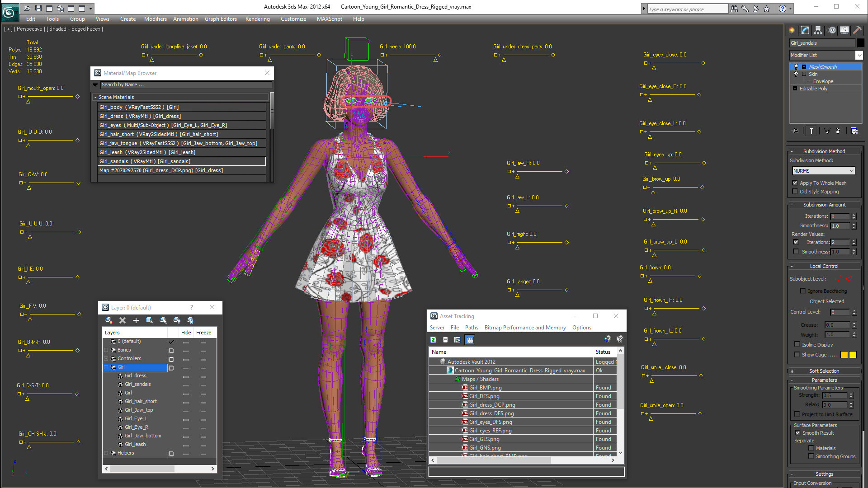Click the Hide column header in Layer dialog
Viewport: 868px width, 488px height.
(x=186, y=333)
